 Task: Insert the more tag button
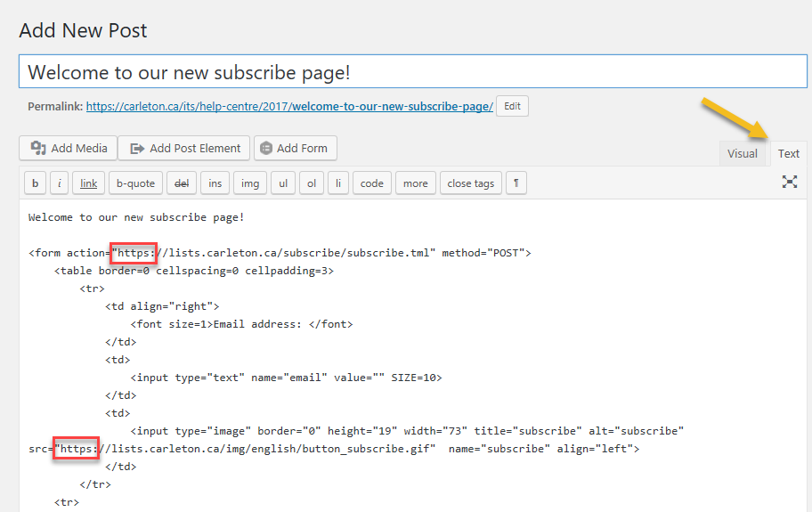pyautogui.click(x=415, y=183)
